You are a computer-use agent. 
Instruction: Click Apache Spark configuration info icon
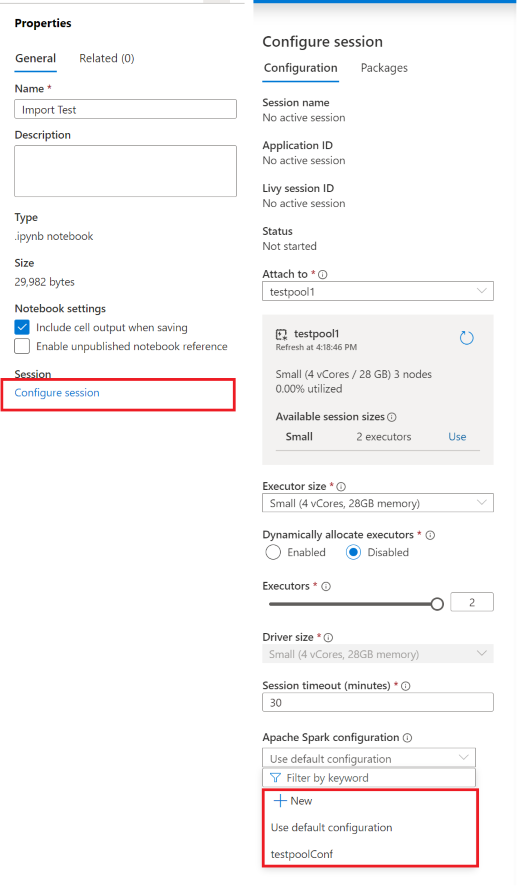[407, 738]
